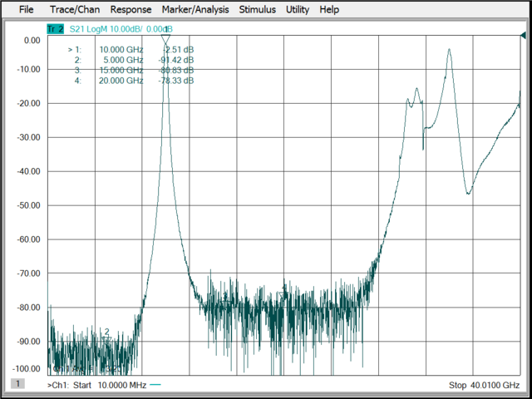Click the Stop 40.0100 GHz field
The image size is (532, 399).
(484, 385)
